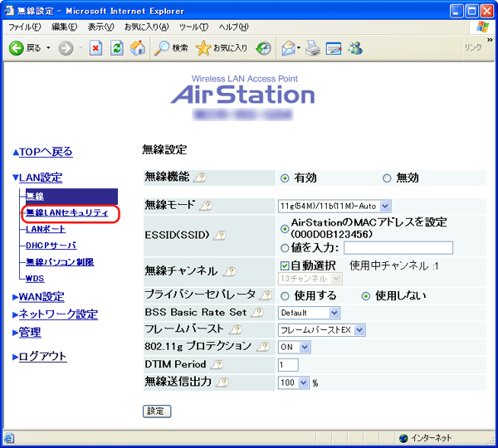Screen dimensions: 498x448
Task: Open History clock icon
Action: coord(264,48)
